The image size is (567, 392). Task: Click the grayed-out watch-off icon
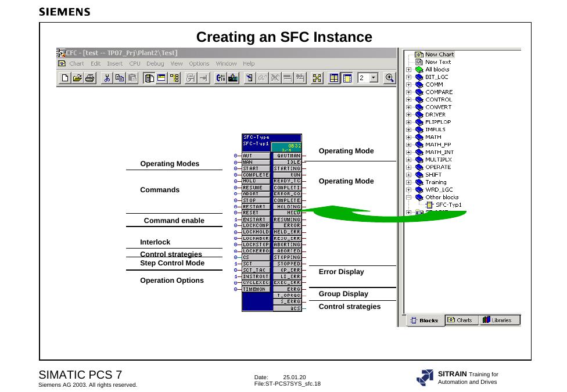point(275,78)
